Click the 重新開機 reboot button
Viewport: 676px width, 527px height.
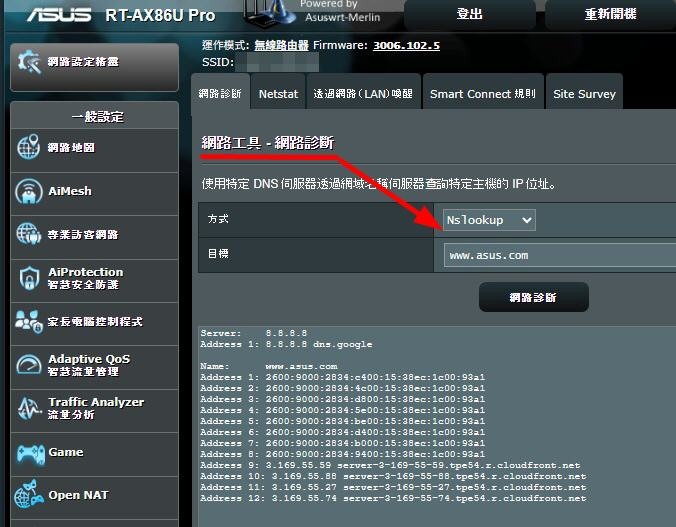click(x=610, y=14)
